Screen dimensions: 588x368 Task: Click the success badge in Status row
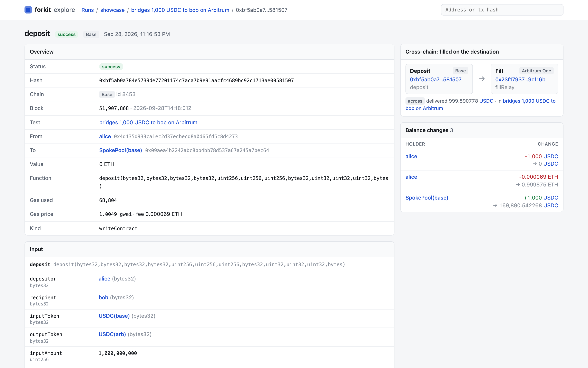pos(111,67)
